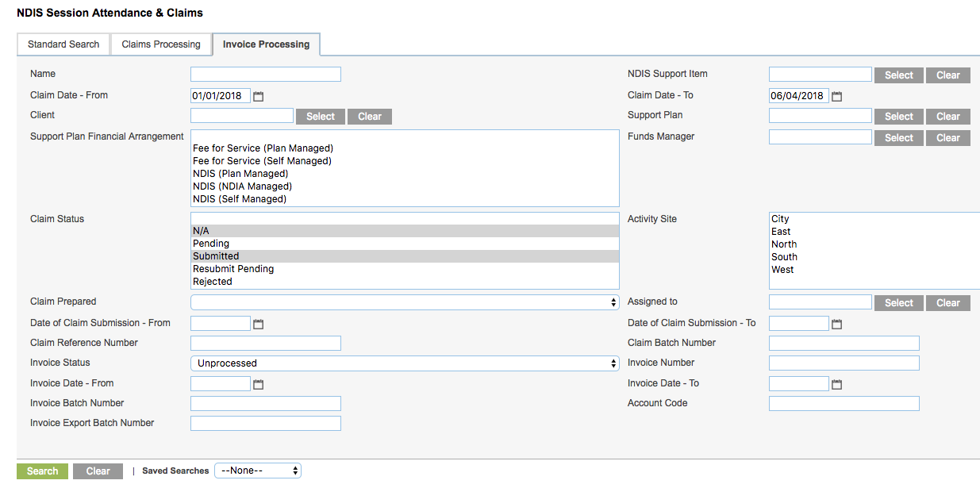Click Select for Support Plan
This screenshot has height=488, width=980.
point(899,117)
